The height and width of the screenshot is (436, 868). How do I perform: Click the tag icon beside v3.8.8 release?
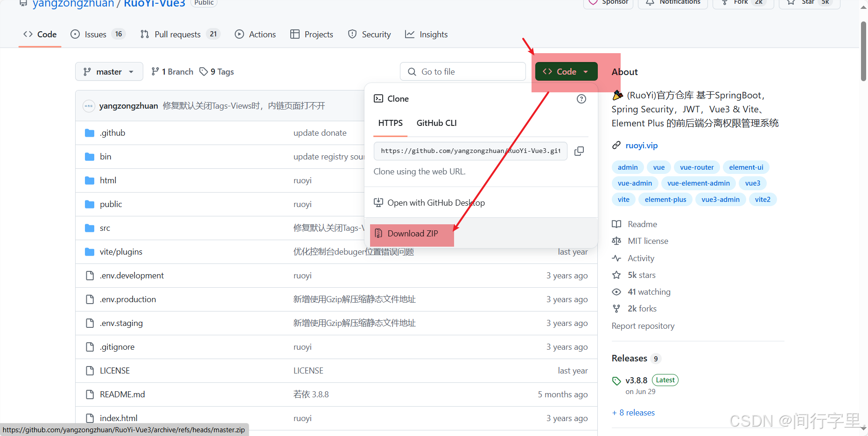[x=616, y=381]
